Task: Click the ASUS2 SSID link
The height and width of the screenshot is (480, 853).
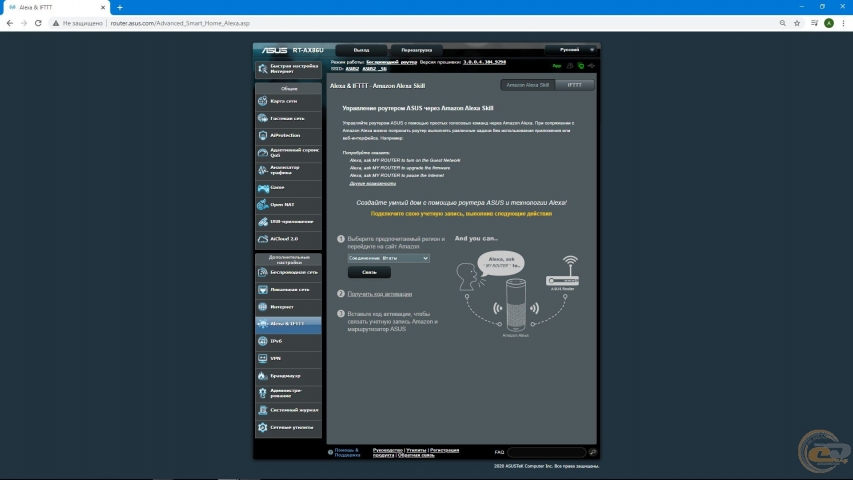Action: pos(352,69)
